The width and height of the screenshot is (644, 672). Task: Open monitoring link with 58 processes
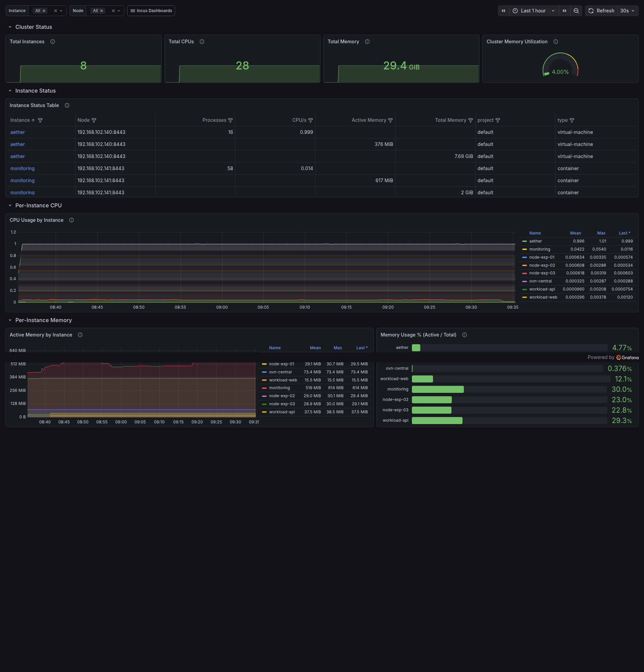click(22, 169)
